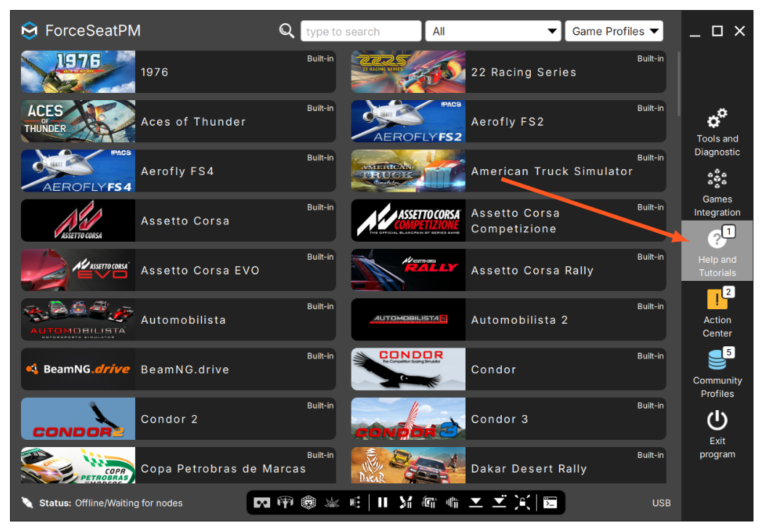Click 'Copa Petrobras de Marcas' name
This screenshot has height=532, width=764.
223,469
